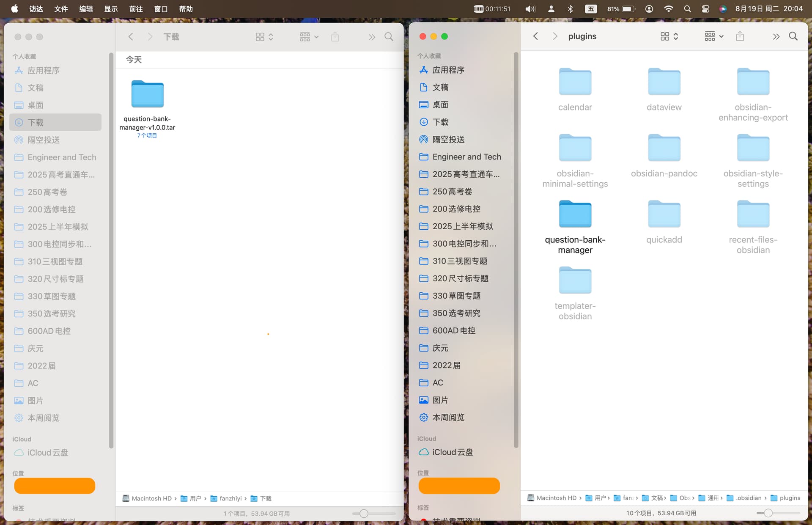812x525 pixels.
Task: Open Control Center from the menu bar
Action: click(705, 9)
